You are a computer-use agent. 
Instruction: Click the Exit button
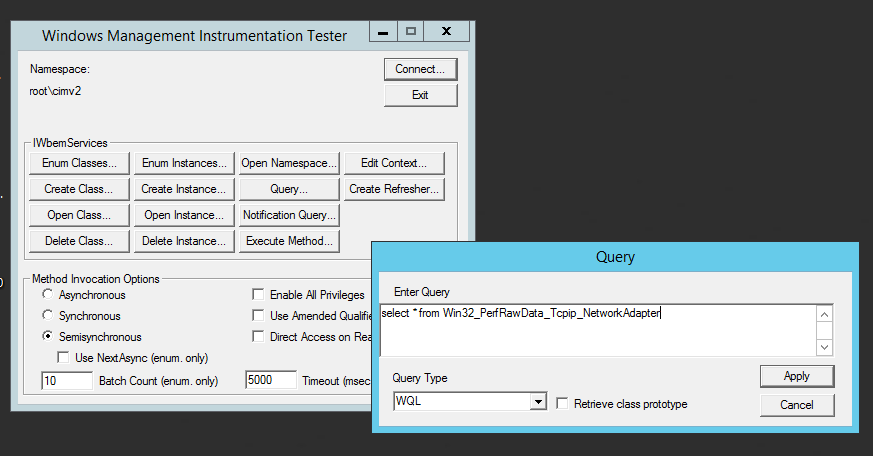tap(420, 95)
